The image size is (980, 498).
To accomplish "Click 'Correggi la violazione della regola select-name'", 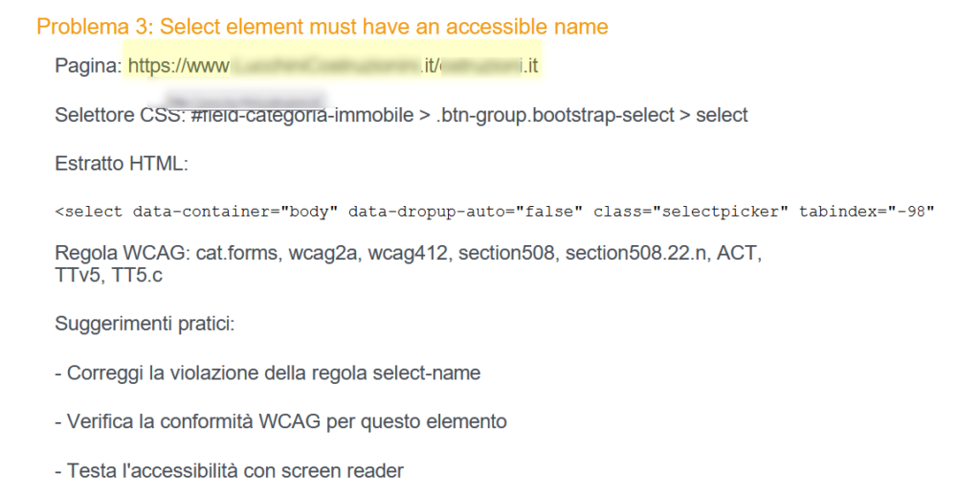I will click(268, 373).
